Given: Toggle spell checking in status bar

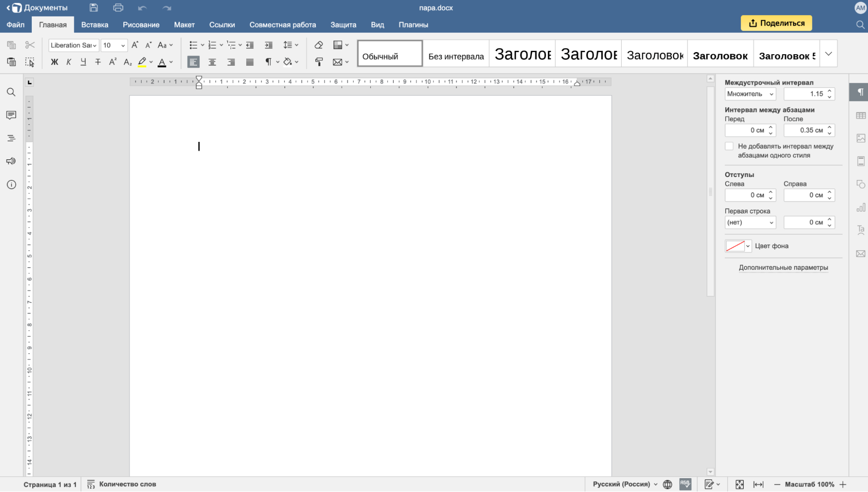Looking at the screenshot, I should [685, 484].
